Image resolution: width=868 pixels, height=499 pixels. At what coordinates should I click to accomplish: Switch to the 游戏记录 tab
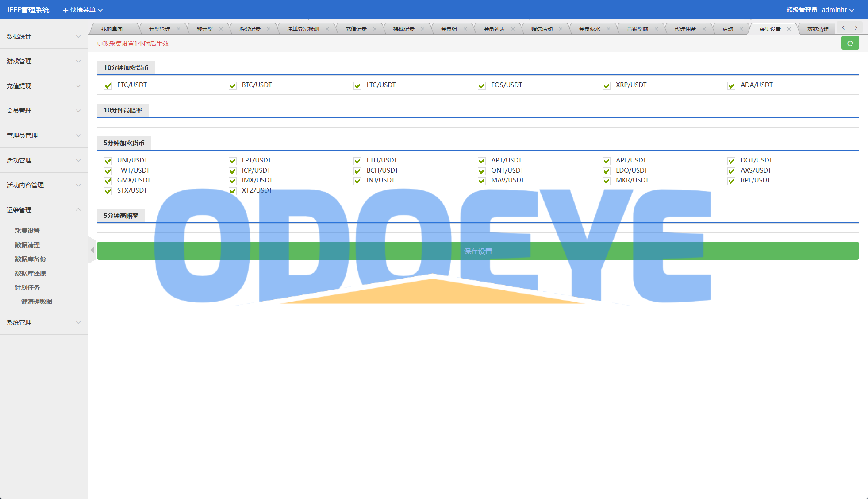pyautogui.click(x=250, y=29)
